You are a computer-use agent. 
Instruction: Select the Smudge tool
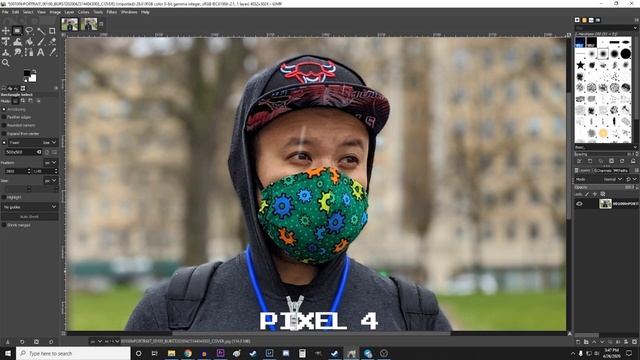click(18, 52)
